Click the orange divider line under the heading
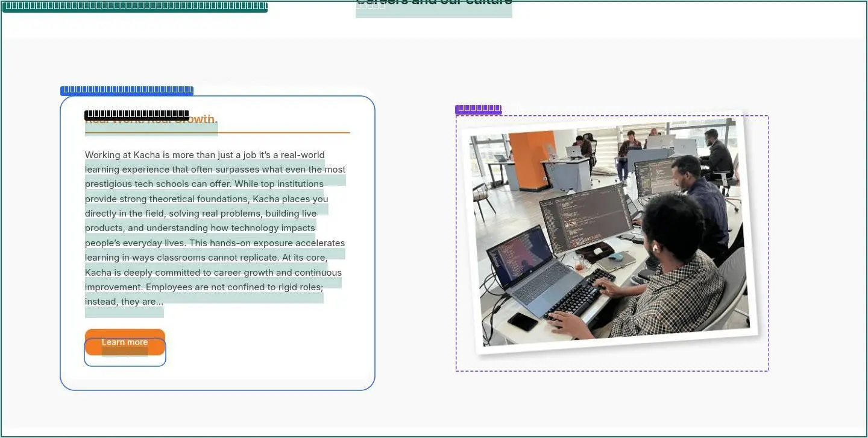The height and width of the screenshot is (438, 868). click(218, 132)
